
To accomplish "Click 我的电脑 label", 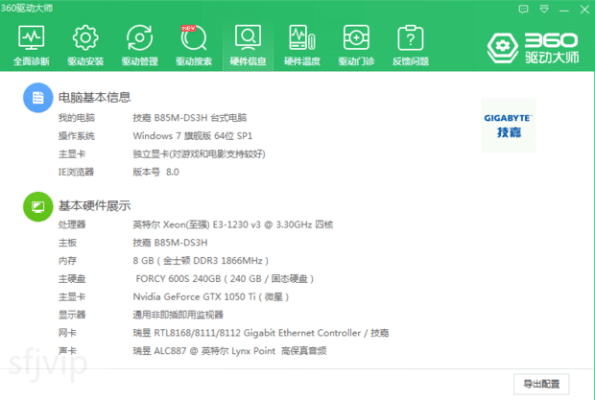I will 76,118.
